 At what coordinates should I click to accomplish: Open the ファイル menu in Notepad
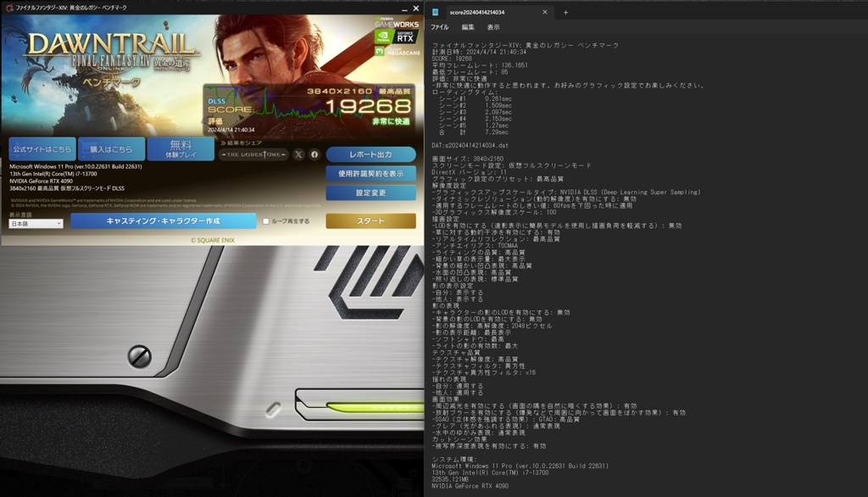tap(440, 27)
